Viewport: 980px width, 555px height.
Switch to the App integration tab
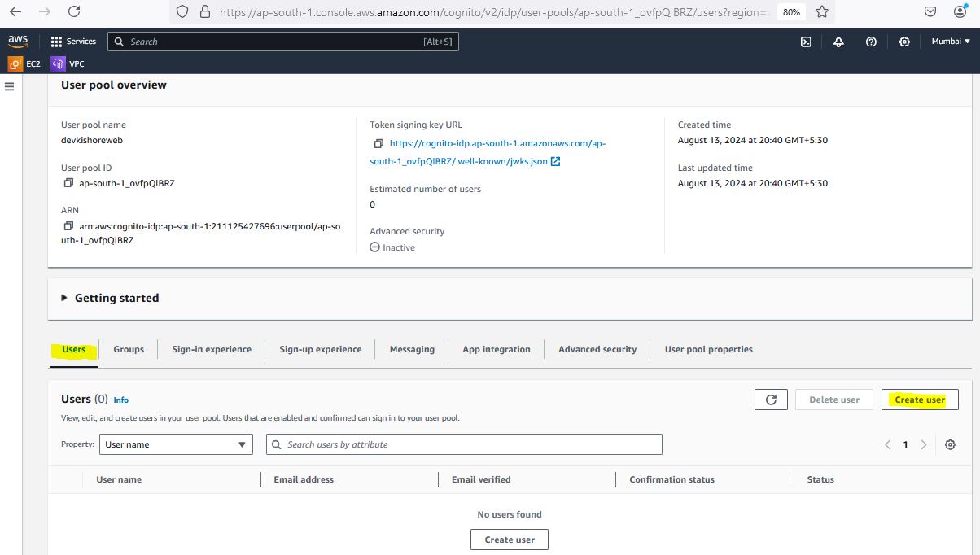click(x=496, y=349)
